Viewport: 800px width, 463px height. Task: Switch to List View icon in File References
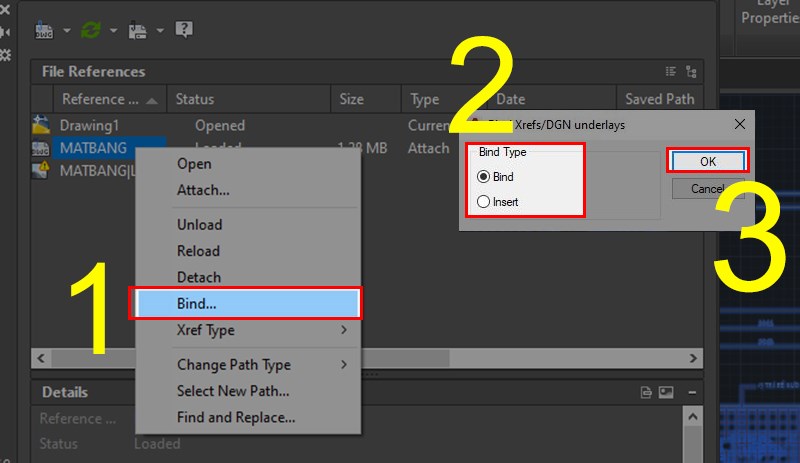click(671, 71)
